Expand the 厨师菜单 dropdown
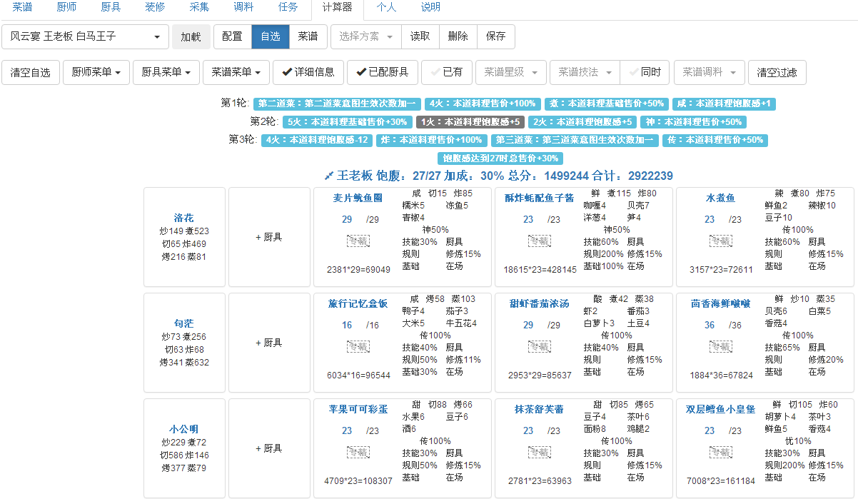858x504 pixels. coord(96,72)
